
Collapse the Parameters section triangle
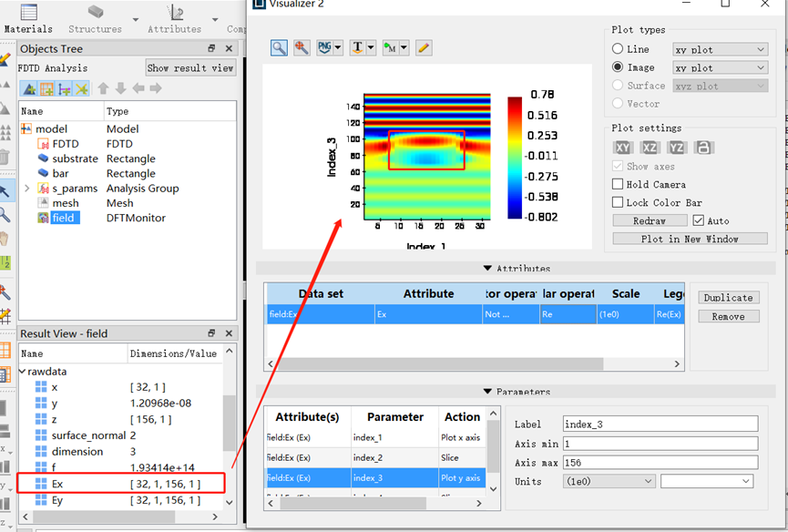coord(487,392)
